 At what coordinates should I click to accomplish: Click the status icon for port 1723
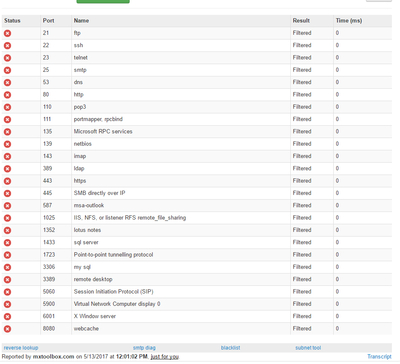point(7,255)
